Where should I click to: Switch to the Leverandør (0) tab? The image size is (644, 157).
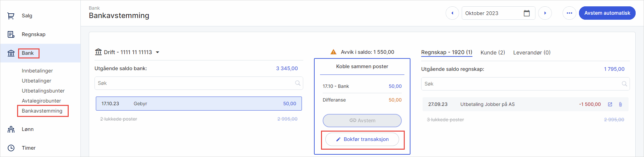click(x=532, y=52)
